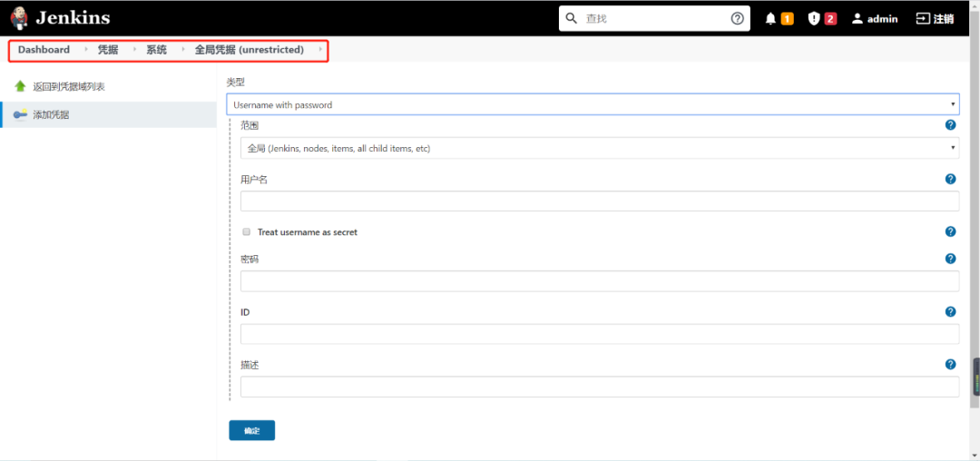Open the 类型 Username with password dropdown
980x461 pixels.
(593, 104)
